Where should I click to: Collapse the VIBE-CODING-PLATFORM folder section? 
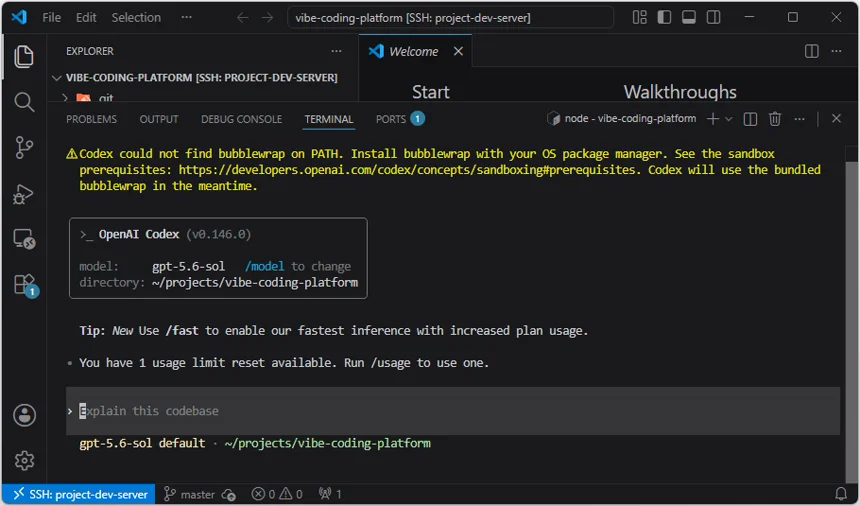pos(201,77)
